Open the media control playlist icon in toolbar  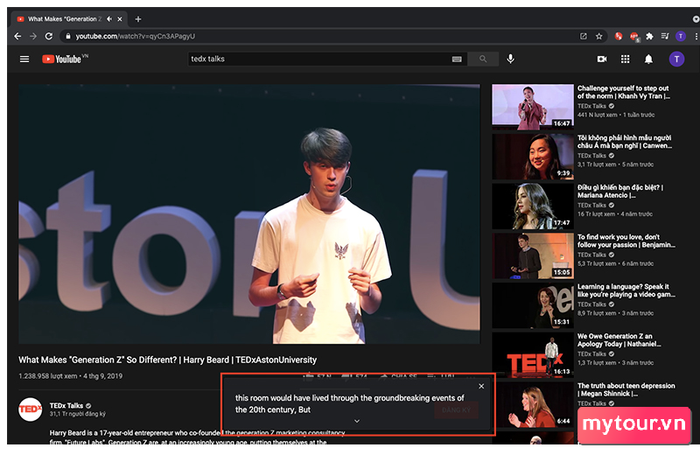coord(665,36)
